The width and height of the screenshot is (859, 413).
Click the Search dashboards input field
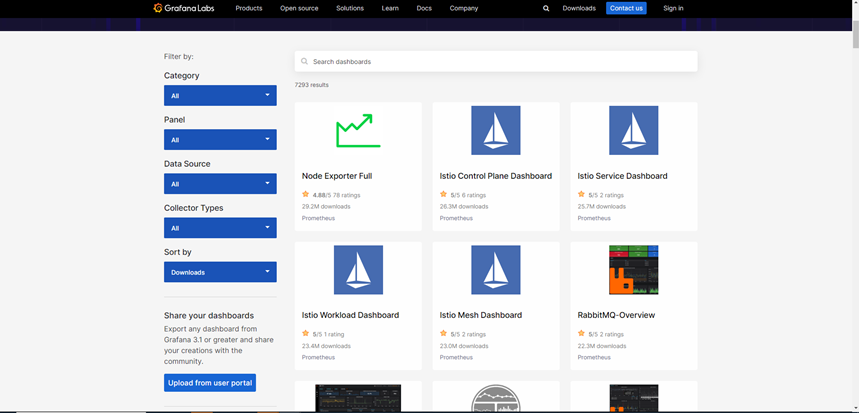496,61
